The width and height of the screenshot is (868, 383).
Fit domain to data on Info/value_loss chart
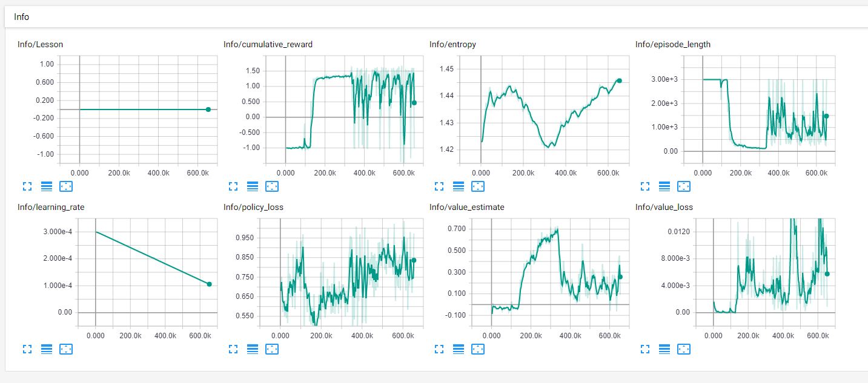coord(684,349)
